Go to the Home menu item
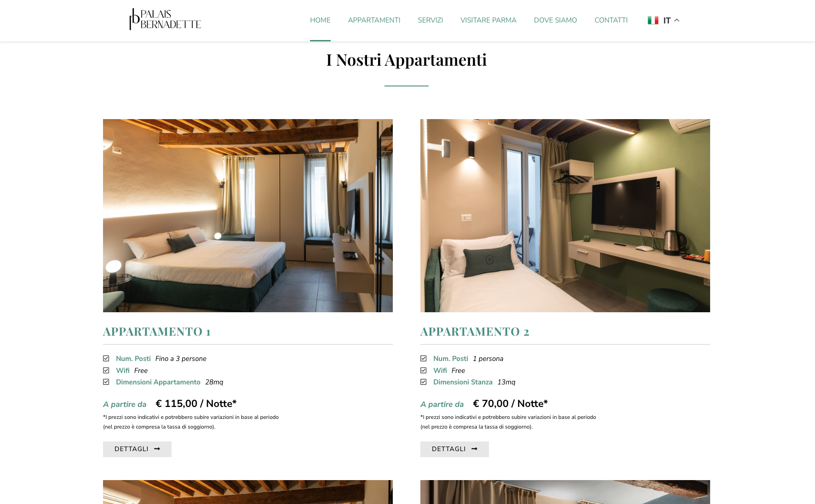 tap(320, 20)
